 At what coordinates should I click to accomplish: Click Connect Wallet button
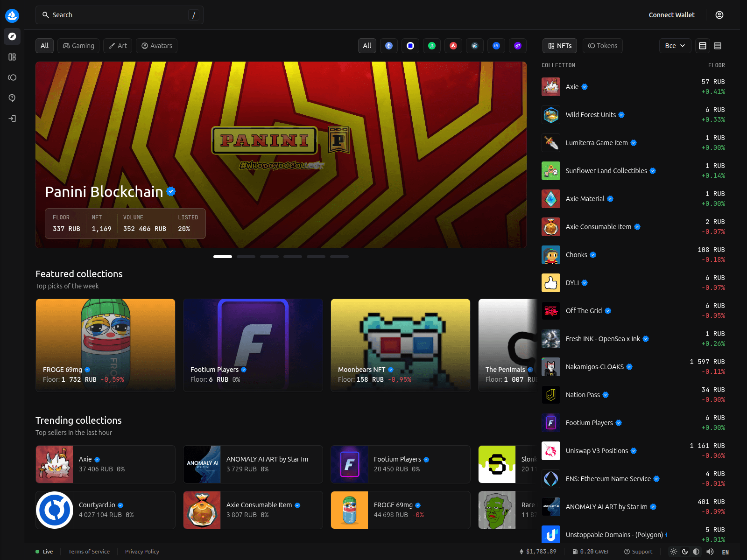[671, 15]
